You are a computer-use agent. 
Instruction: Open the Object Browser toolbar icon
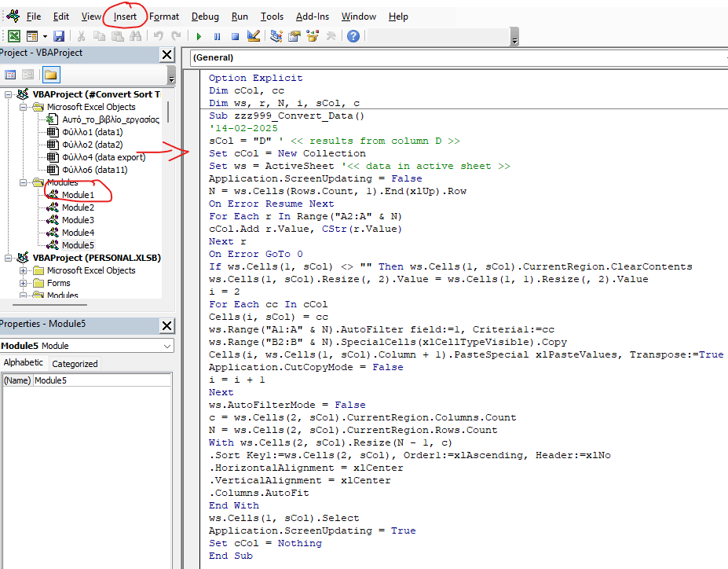[313, 36]
